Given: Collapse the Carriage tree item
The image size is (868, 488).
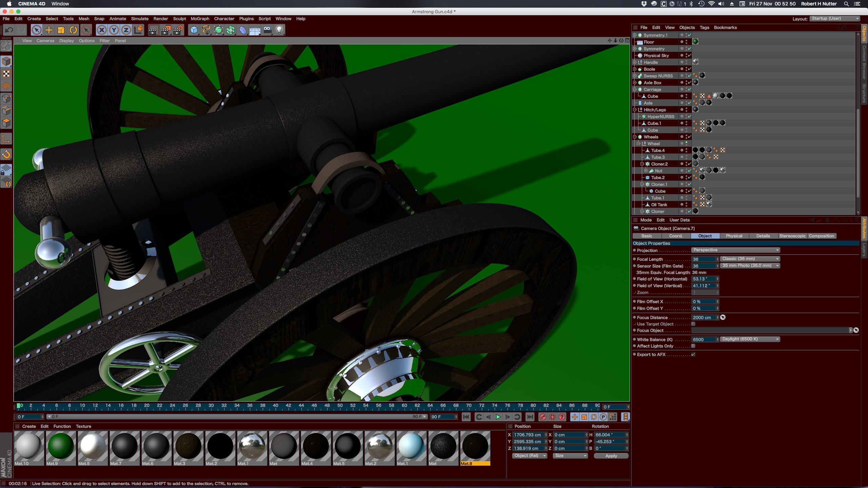Looking at the screenshot, I should [x=635, y=89].
